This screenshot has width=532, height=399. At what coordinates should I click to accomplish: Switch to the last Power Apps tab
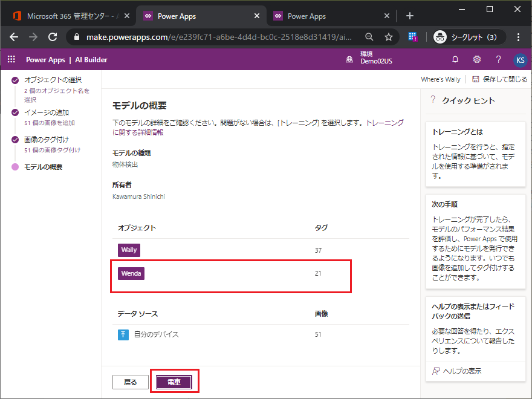331,16
